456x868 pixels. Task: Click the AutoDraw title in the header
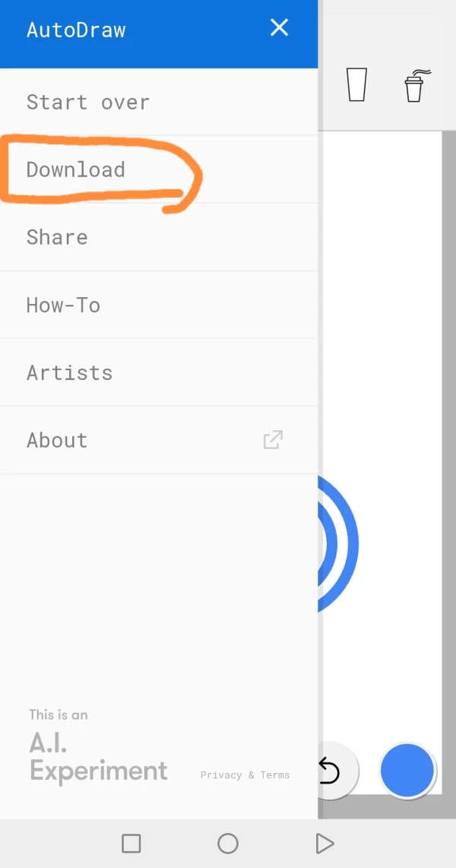click(x=76, y=30)
